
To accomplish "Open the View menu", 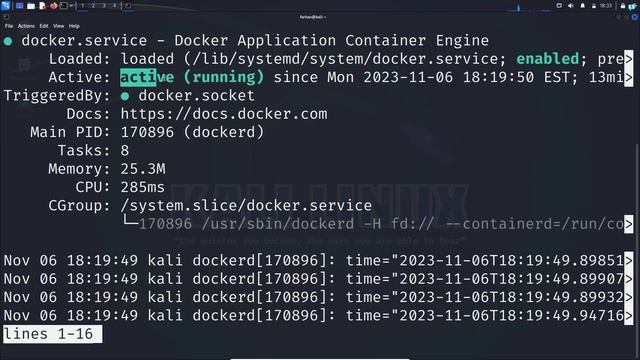I will 58,26.
